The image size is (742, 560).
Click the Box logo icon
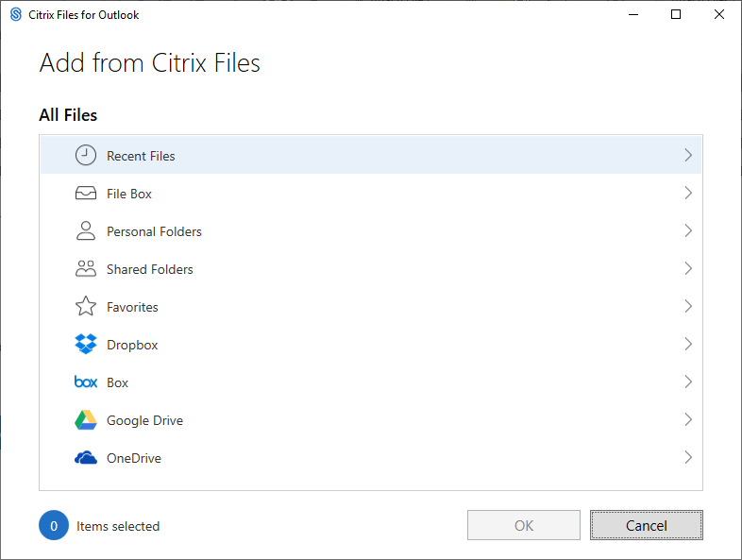[86, 382]
